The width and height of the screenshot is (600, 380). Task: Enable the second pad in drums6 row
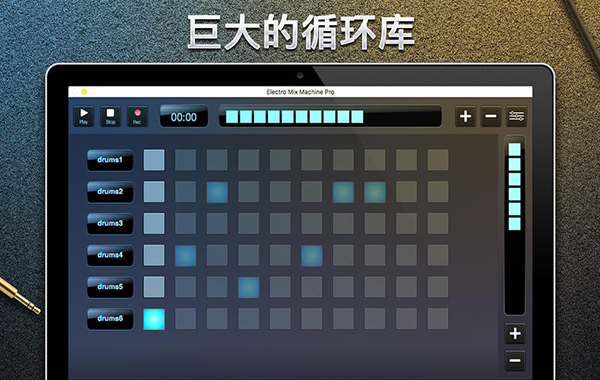pos(186,319)
